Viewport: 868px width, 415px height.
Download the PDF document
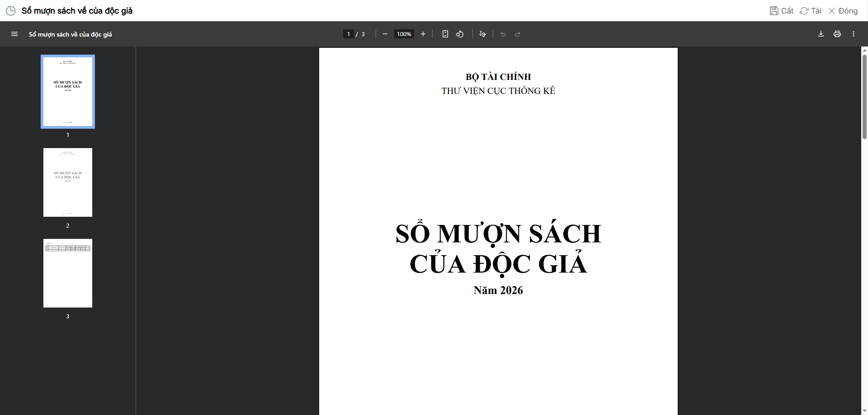tap(821, 34)
